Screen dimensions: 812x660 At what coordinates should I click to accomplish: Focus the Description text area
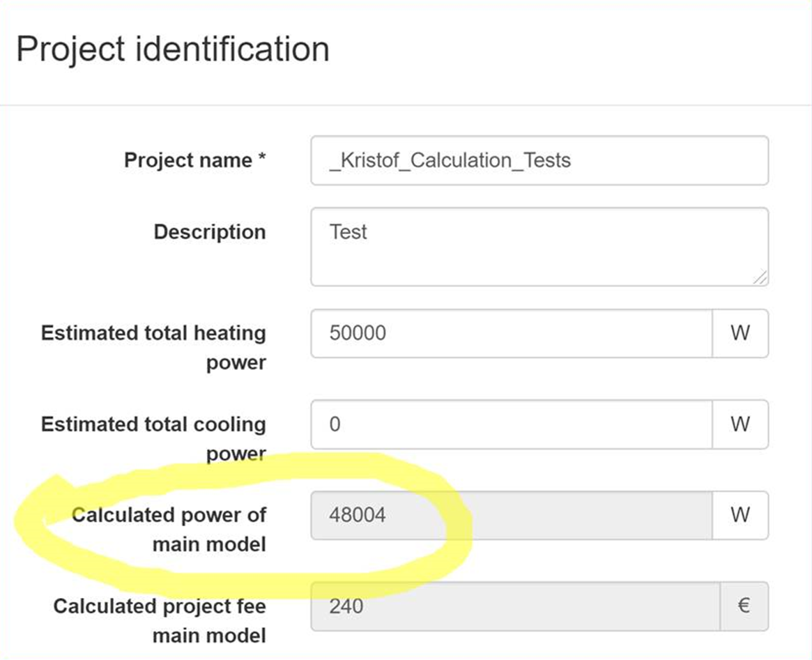pos(539,246)
